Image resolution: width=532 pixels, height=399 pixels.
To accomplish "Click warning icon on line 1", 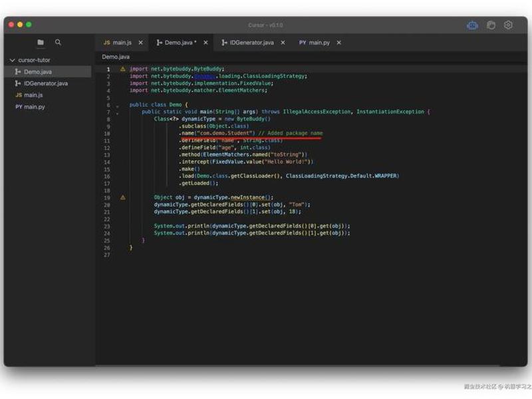I will [x=123, y=69].
